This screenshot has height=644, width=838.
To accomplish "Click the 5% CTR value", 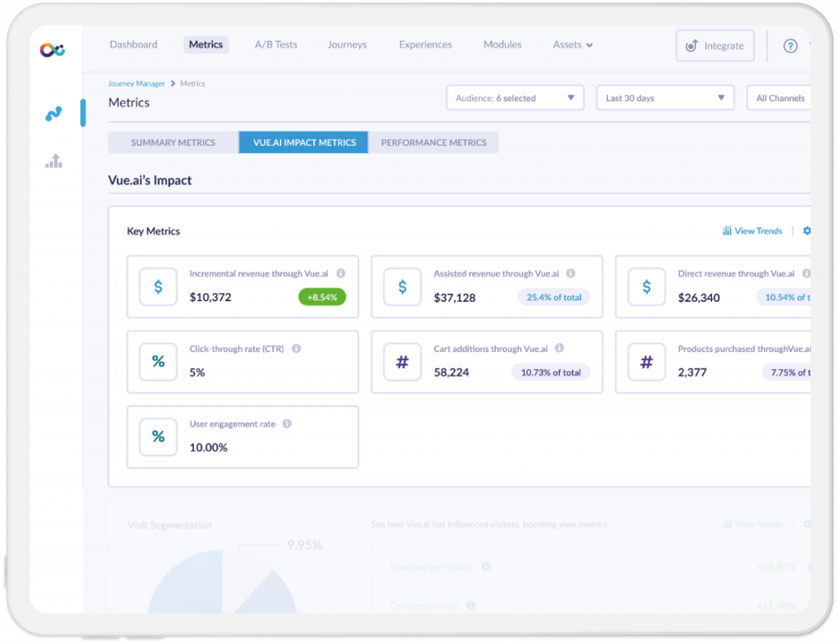I will [x=197, y=372].
